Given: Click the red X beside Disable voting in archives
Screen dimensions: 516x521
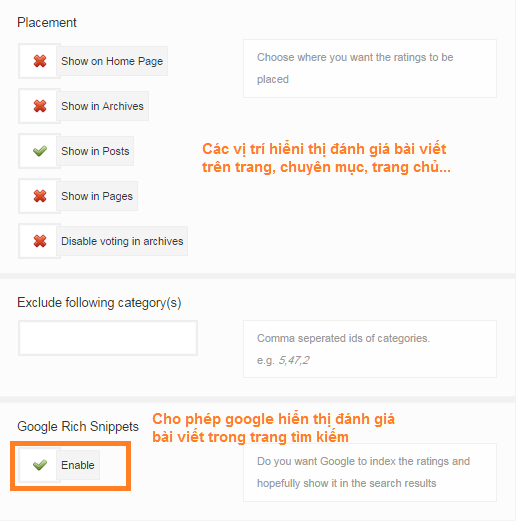Looking at the screenshot, I should tap(40, 241).
